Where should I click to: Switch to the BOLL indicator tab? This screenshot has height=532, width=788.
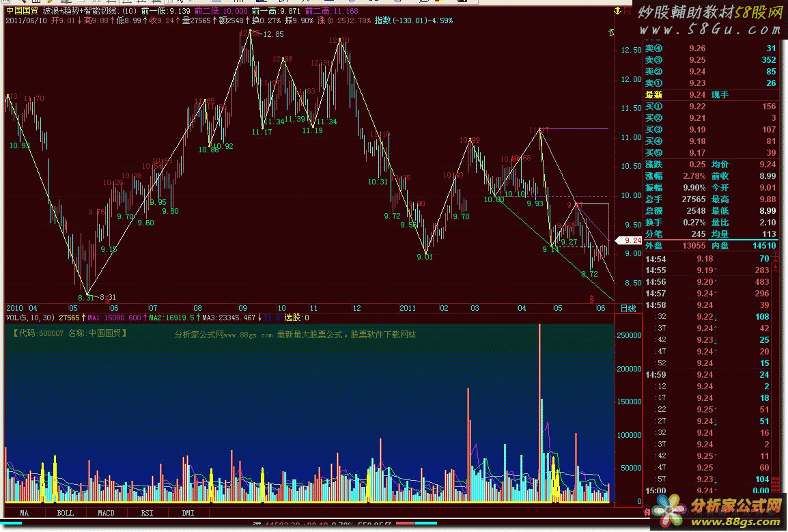click(x=66, y=513)
